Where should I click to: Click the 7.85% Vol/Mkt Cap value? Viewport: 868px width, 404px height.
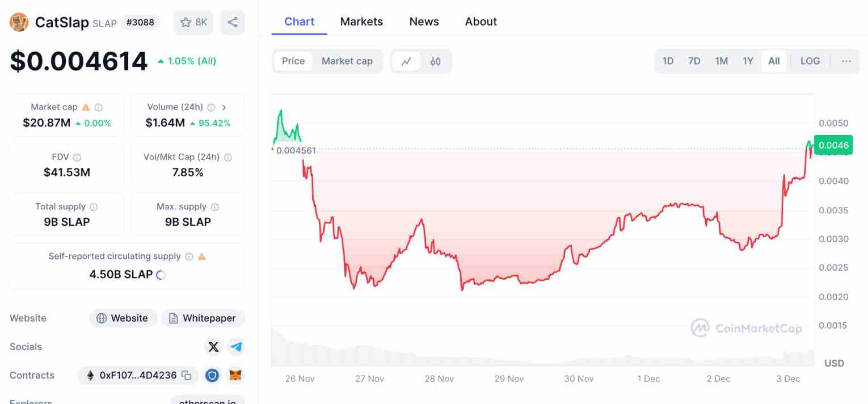[188, 172]
